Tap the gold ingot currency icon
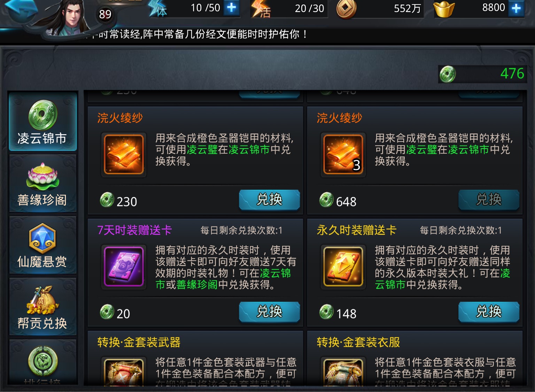Screen dimensions: 535x392 (444, 9)
